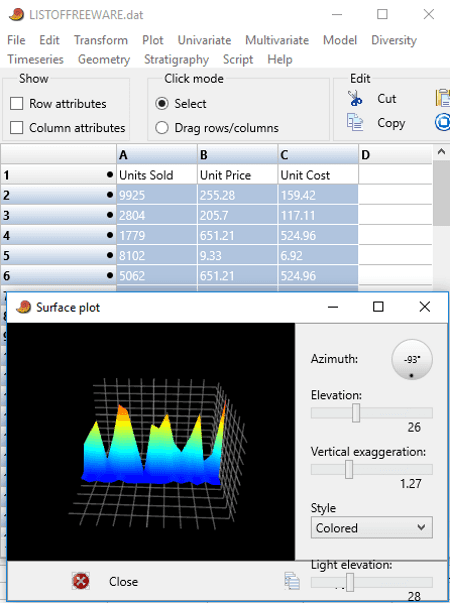
Task: Click the Elevation slider handle
Action: click(x=356, y=413)
